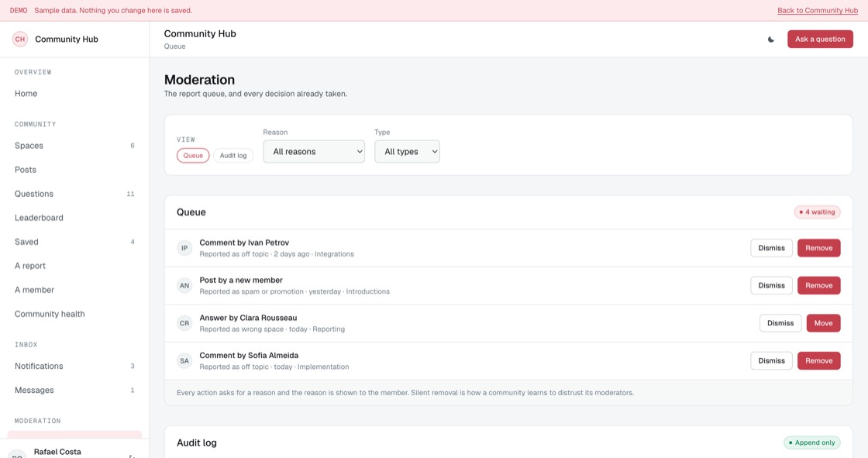Click Ask a question button

pyautogui.click(x=820, y=40)
